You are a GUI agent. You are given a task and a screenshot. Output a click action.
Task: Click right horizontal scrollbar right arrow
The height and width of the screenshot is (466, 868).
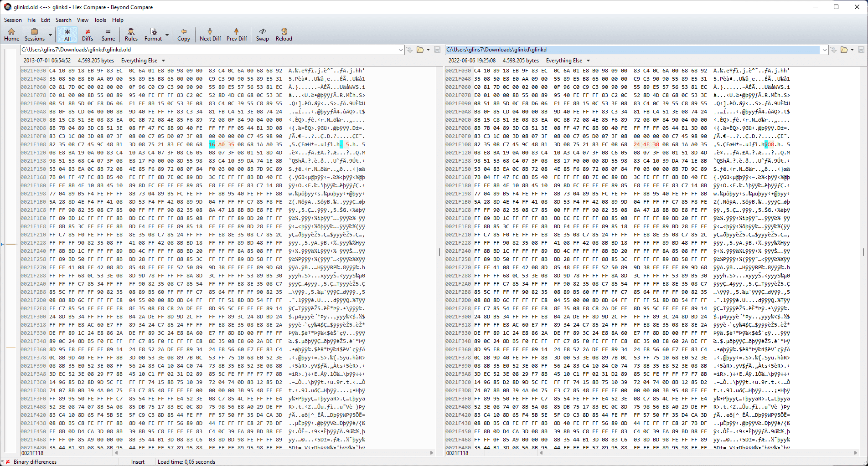pyautogui.click(x=857, y=453)
